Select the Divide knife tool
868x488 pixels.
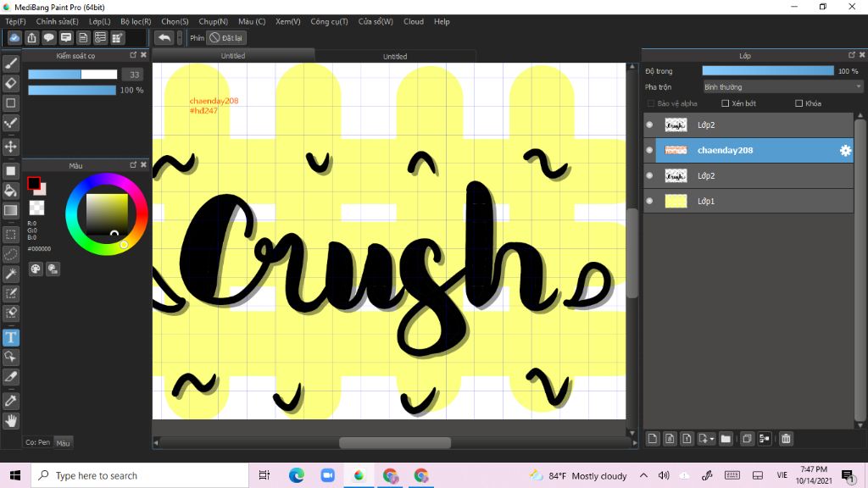[x=10, y=377]
